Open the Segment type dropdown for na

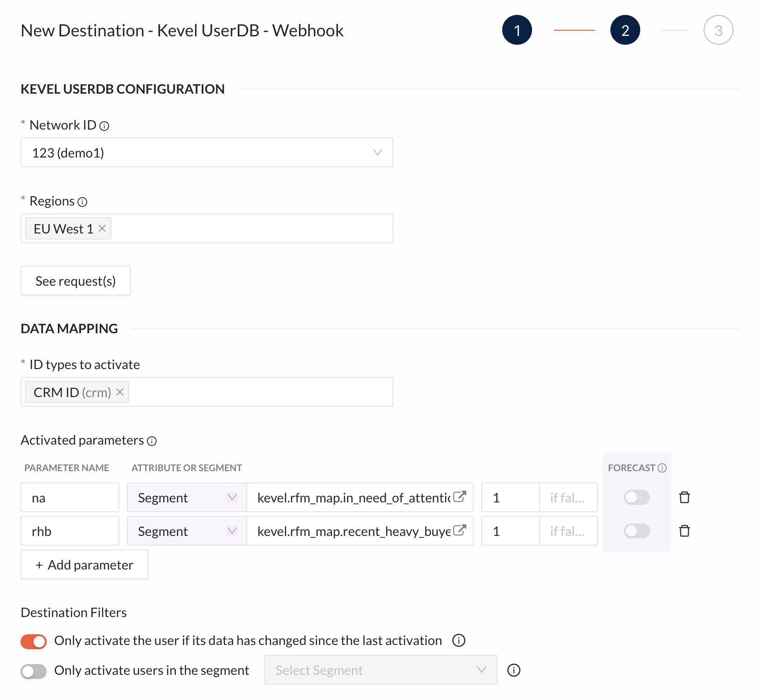tap(187, 498)
